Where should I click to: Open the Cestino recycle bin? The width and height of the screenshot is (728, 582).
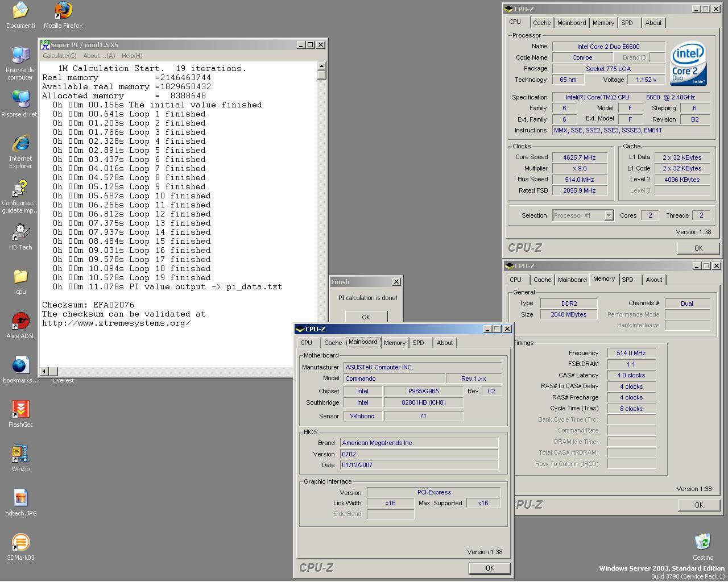[x=703, y=547]
